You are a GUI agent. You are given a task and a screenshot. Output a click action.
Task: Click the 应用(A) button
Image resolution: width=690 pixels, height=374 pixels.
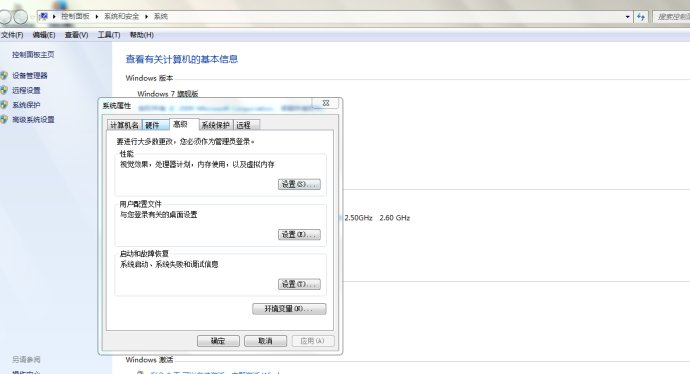click(x=313, y=341)
